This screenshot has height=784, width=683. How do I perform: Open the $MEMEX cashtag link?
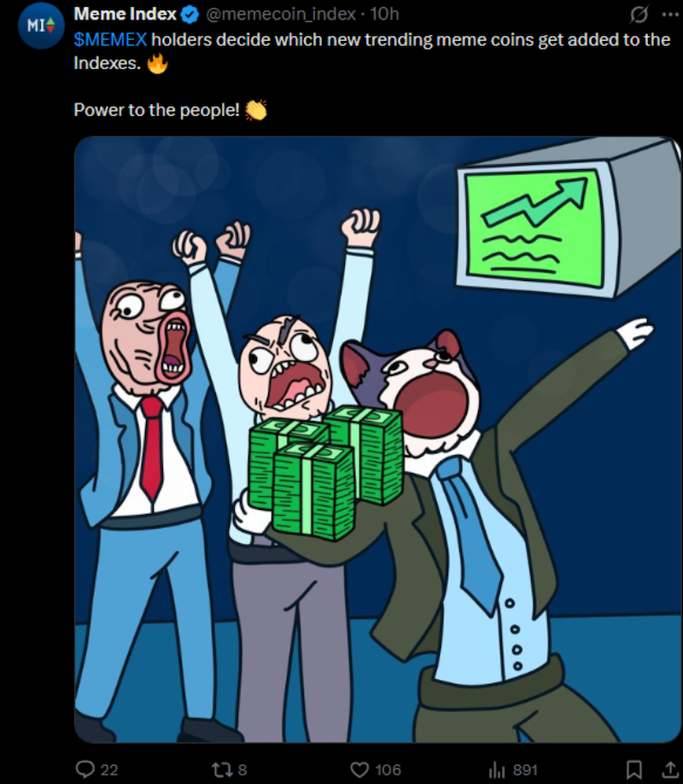[x=110, y=39]
